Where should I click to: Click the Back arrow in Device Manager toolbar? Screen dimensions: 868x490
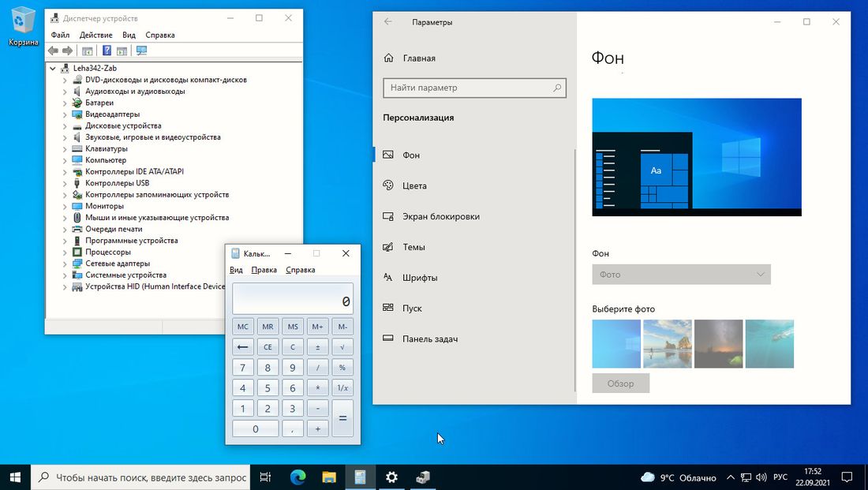click(x=53, y=51)
